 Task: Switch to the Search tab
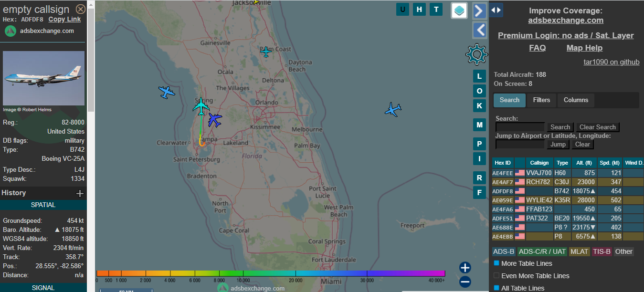coord(509,100)
